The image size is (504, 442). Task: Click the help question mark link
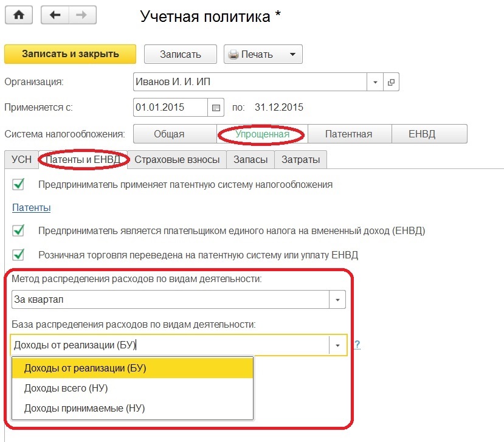[x=357, y=345]
